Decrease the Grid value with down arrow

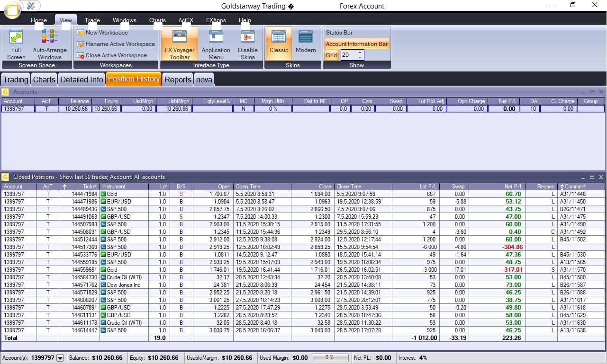tap(360, 57)
